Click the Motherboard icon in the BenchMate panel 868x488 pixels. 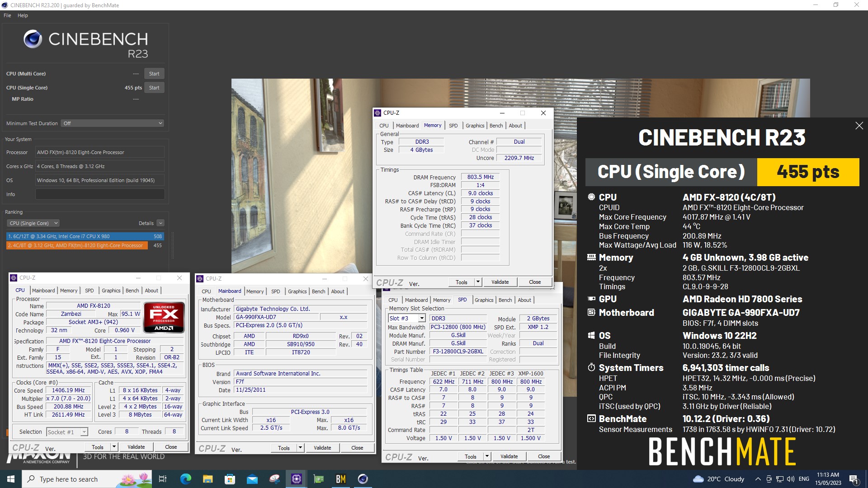click(591, 312)
